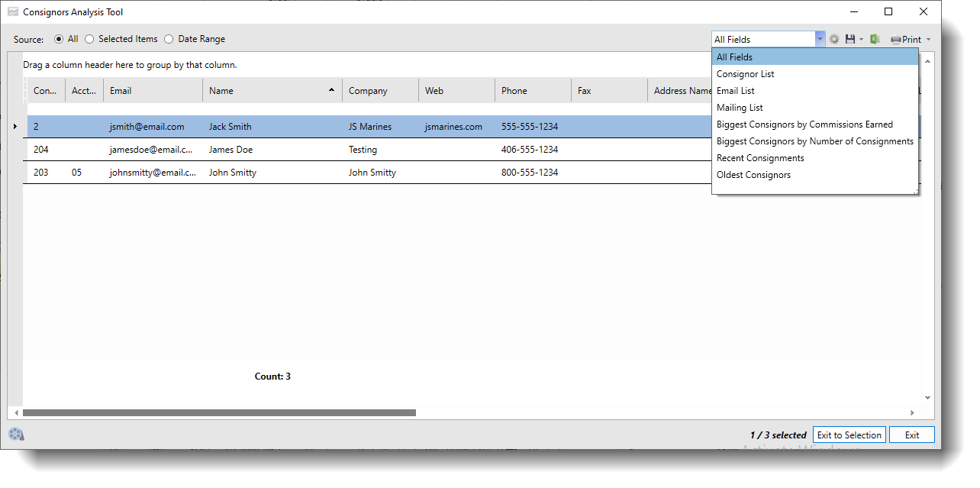Click the current row indicator arrow
980x488 pixels.
click(x=15, y=126)
